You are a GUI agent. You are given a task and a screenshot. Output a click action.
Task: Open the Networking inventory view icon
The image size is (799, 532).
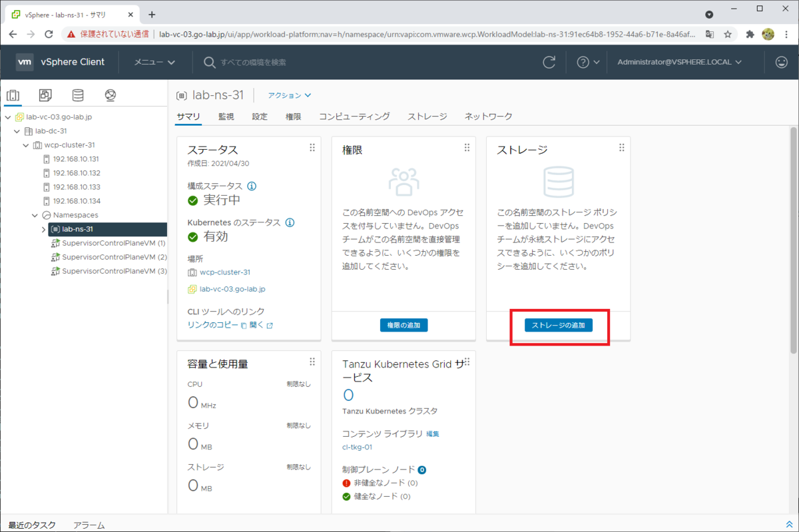(111, 95)
